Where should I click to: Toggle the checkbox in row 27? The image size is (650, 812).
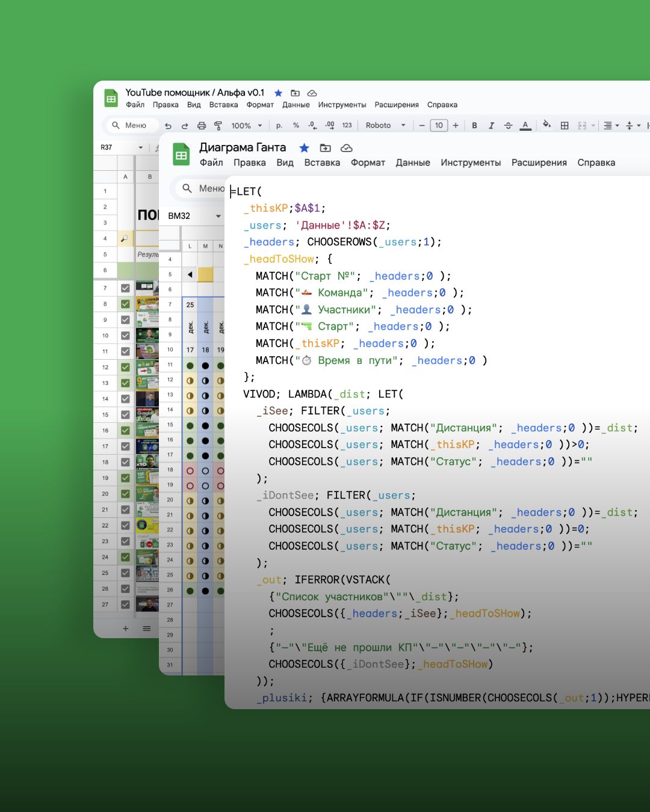pos(125,604)
